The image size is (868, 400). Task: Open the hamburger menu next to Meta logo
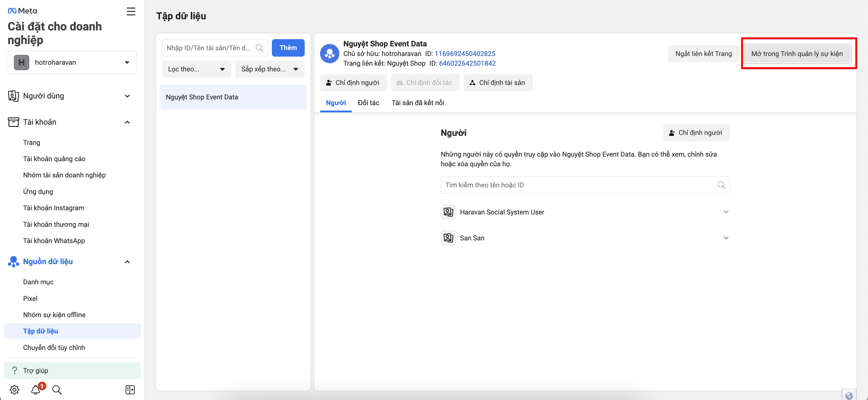click(x=131, y=11)
